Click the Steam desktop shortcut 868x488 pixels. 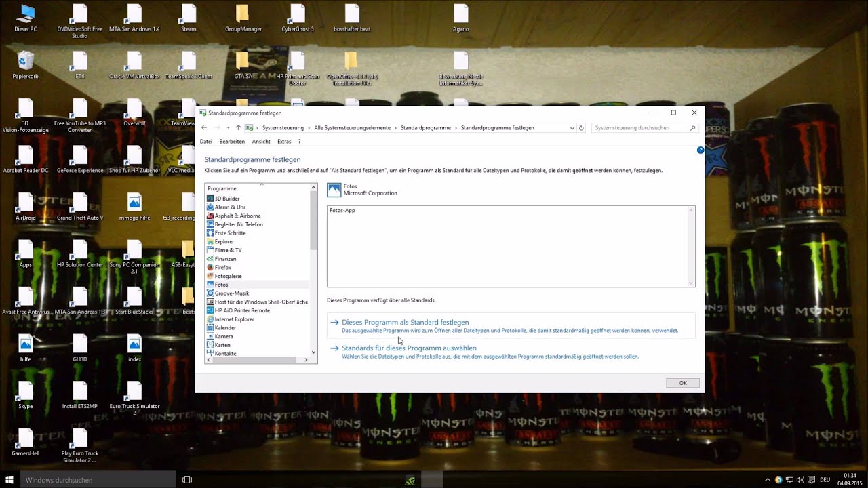coord(189,19)
